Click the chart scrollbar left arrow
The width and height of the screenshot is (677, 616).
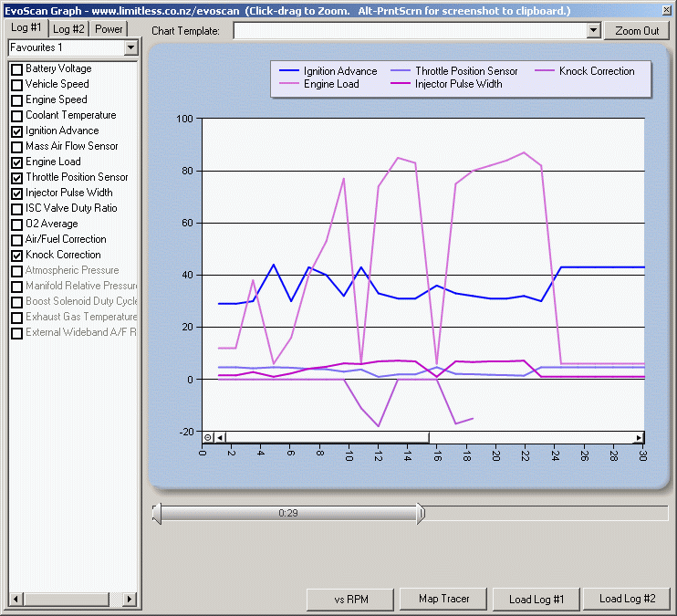point(220,438)
